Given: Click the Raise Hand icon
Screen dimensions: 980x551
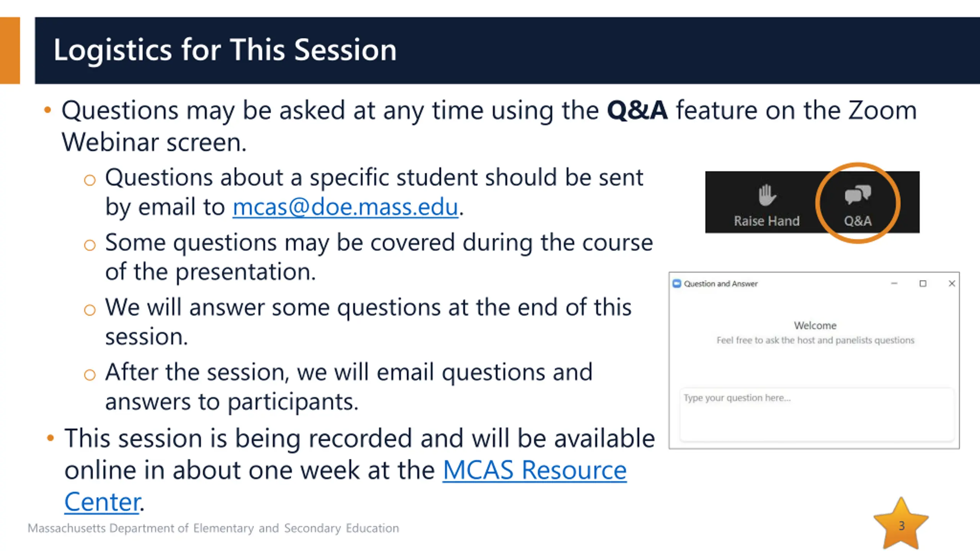Looking at the screenshot, I should click(x=767, y=195).
